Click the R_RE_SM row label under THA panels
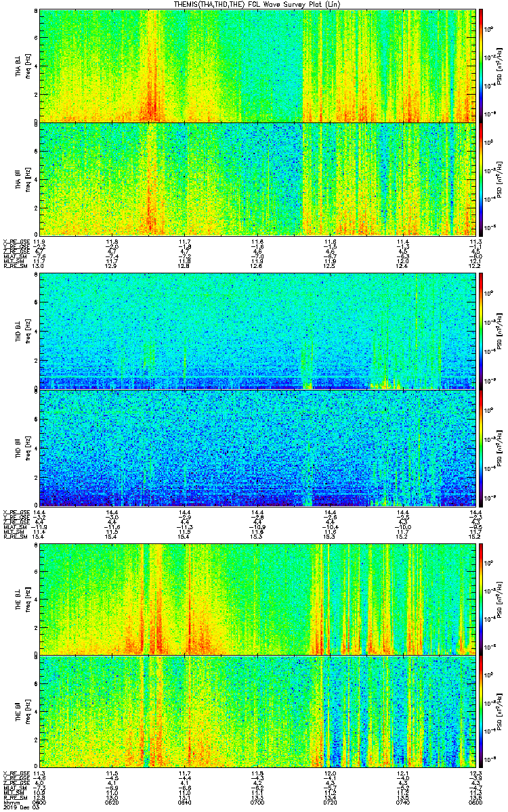Screen dimensions: 508x812 click(14, 266)
